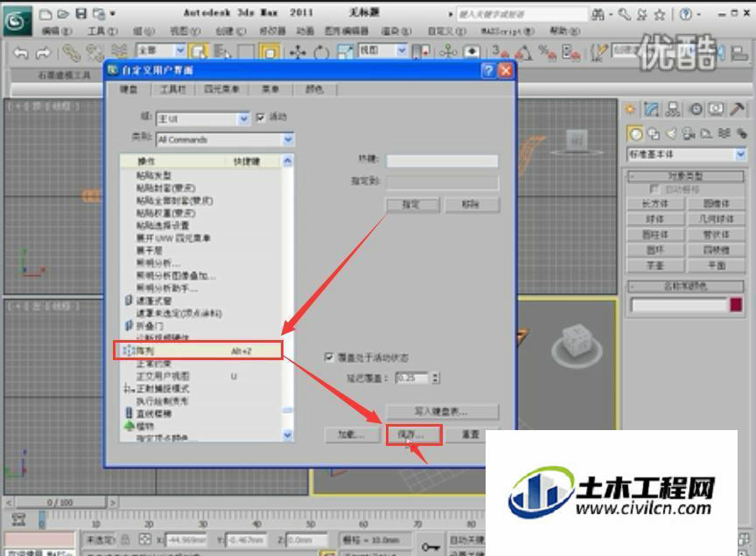Activate the Select Object tool
The image size is (756, 556).
click(x=198, y=51)
